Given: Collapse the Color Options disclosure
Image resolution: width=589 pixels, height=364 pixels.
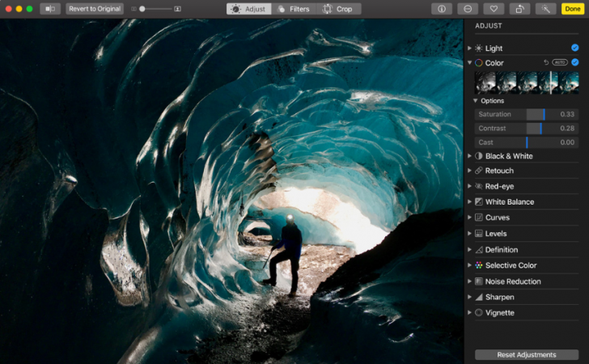Looking at the screenshot, I should point(475,100).
